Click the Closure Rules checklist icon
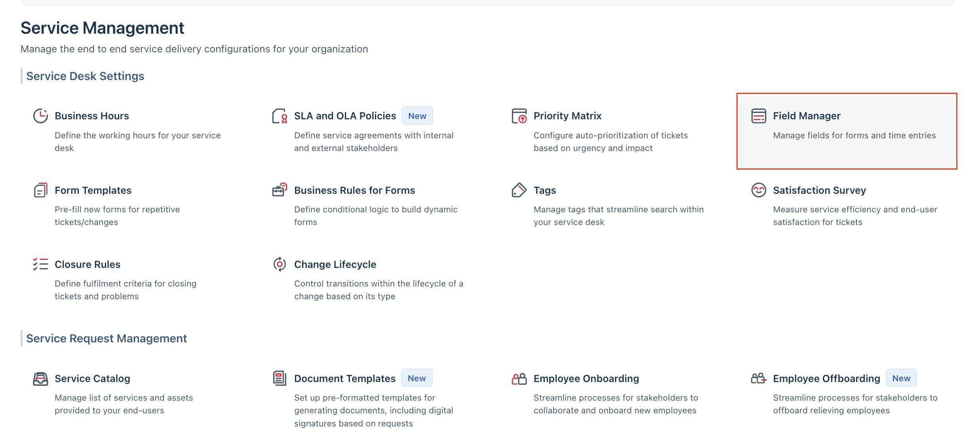The width and height of the screenshot is (980, 447). (x=40, y=264)
